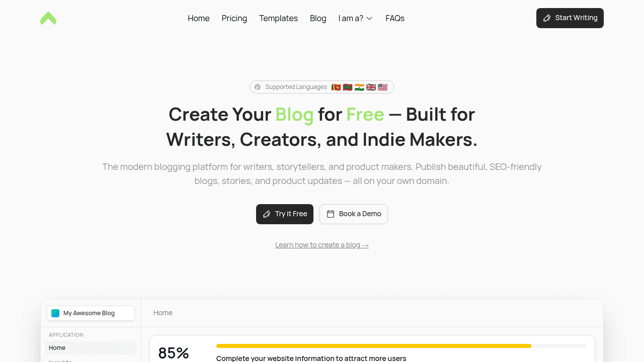
Task: Navigate to the Blog menu item
Action: pos(318,18)
